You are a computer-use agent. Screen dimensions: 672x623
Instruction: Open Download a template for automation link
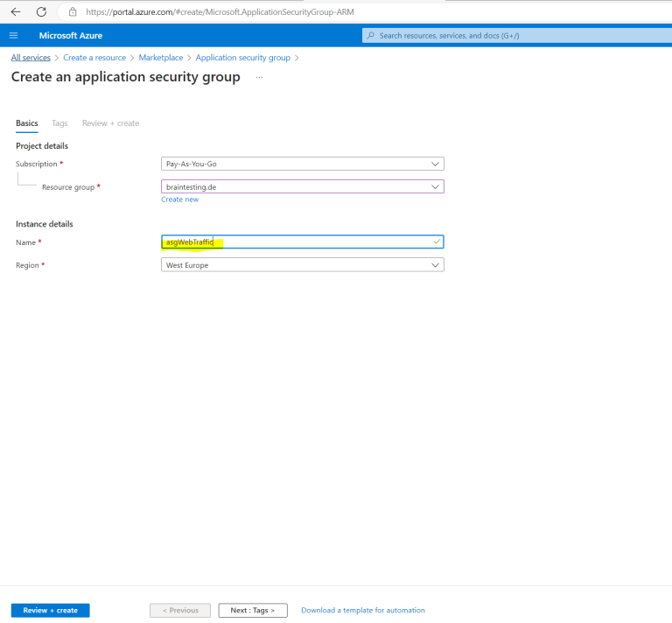click(363, 610)
